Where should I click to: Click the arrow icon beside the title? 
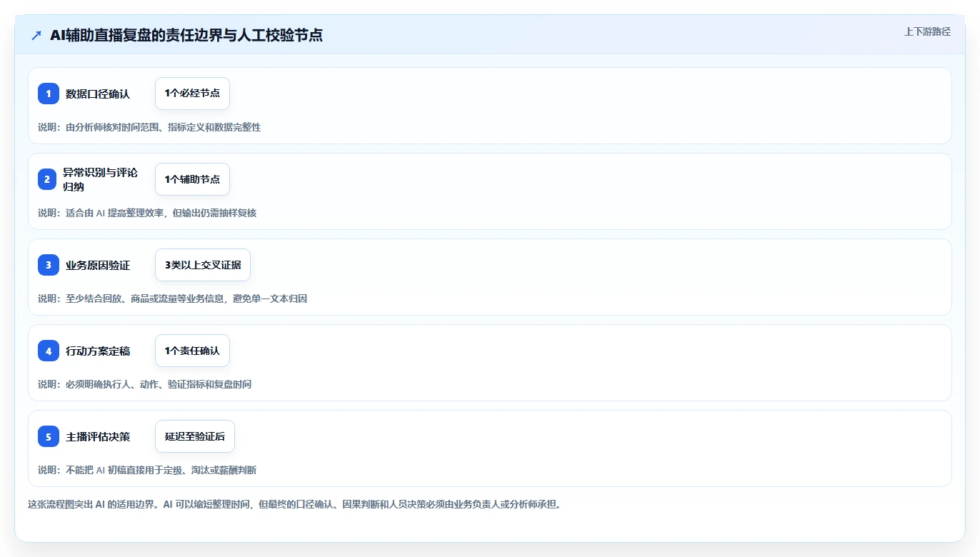pyautogui.click(x=36, y=36)
